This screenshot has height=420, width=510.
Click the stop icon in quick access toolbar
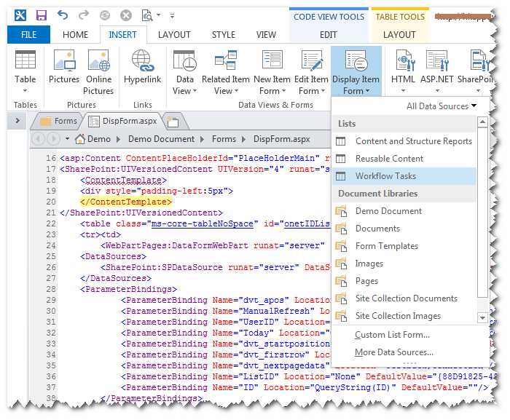126,15
